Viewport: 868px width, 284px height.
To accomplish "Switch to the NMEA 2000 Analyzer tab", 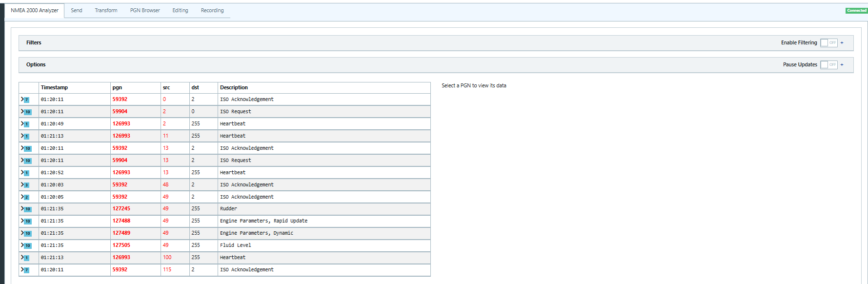I will (35, 10).
